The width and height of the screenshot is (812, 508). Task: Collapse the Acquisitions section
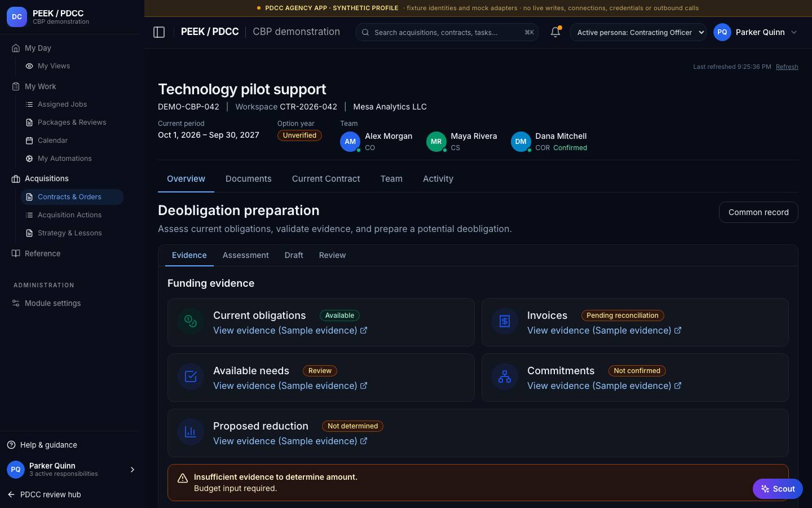click(46, 178)
